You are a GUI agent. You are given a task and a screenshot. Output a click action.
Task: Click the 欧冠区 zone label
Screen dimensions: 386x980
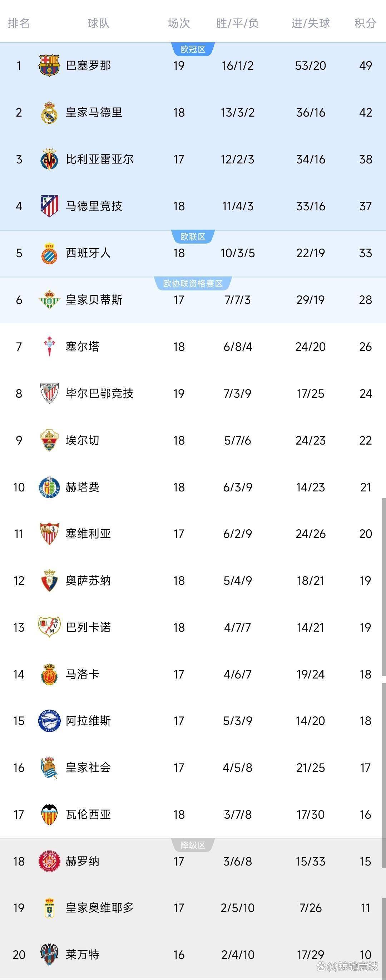[x=193, y=49]
